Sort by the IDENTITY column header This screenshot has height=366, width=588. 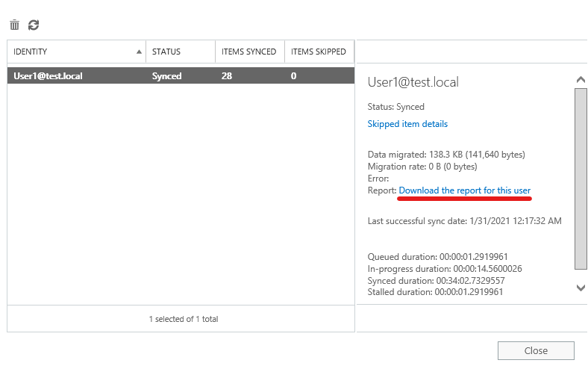point(77,52)
